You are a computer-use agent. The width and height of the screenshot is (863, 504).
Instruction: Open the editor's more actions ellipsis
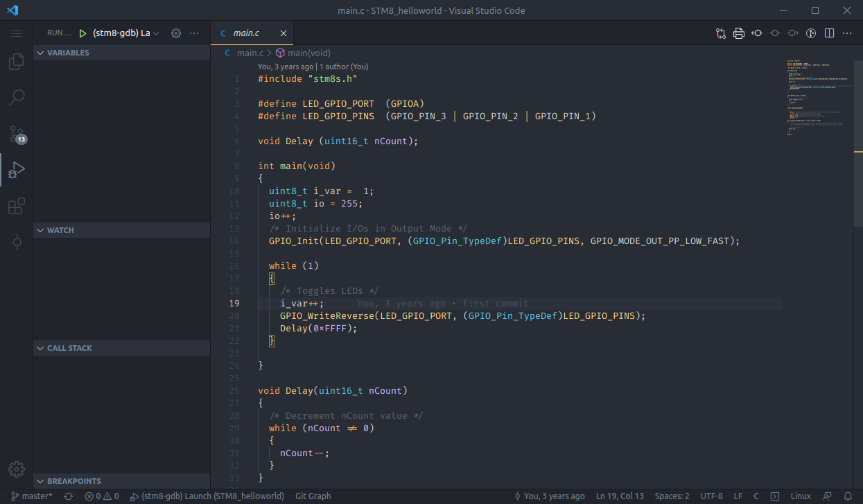click(847, 33)
